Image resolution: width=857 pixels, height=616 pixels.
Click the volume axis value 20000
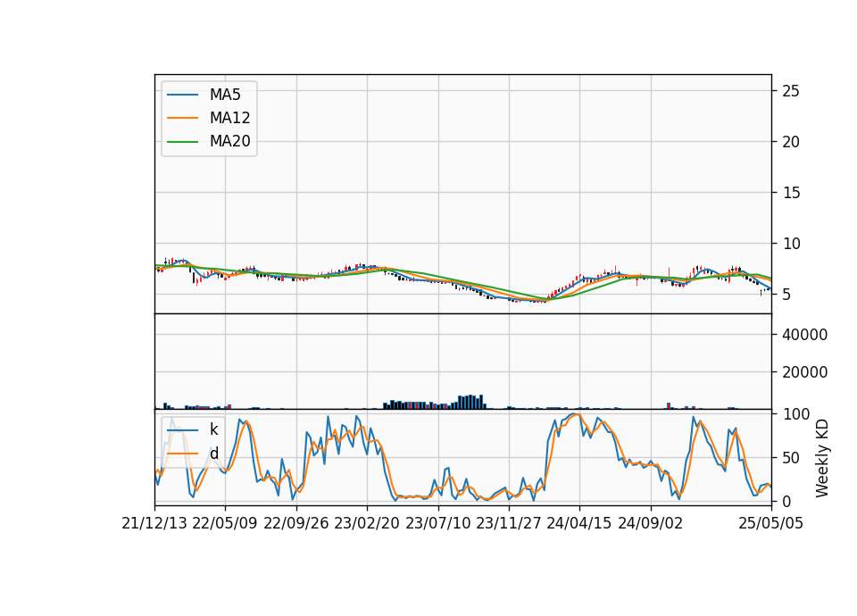coord(804,372)
